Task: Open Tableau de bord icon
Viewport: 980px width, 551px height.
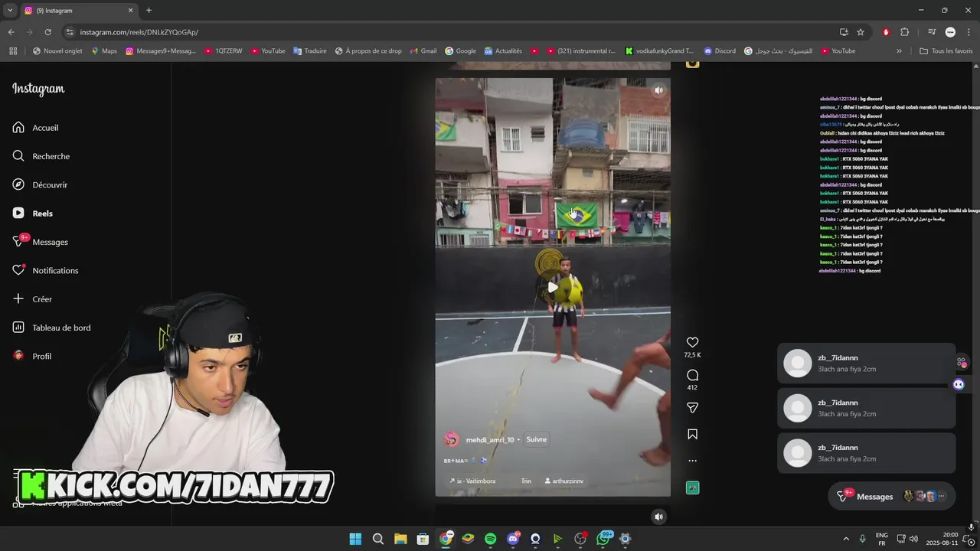Action: pyautogui.click(x=18, y=328)
